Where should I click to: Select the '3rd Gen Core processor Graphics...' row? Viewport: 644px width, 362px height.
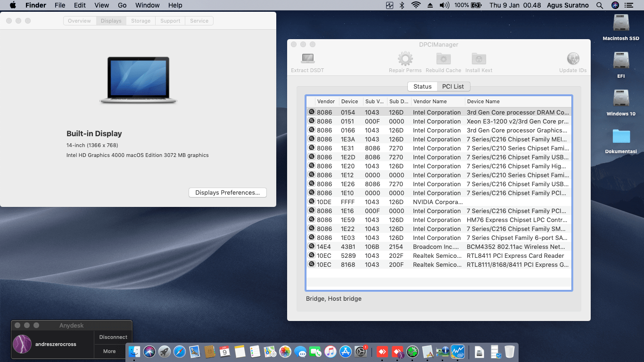point(438,130)
